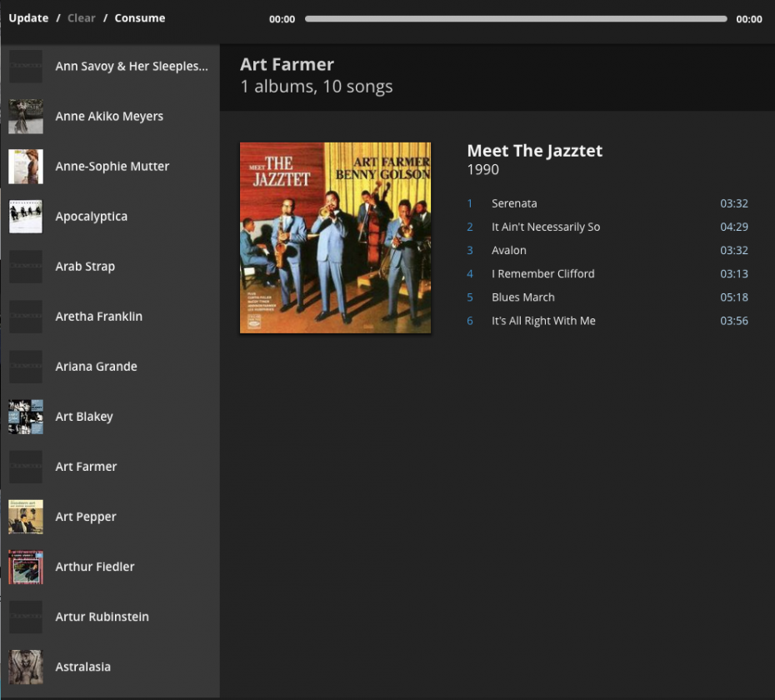This screenshot has height=700, width=775.
Task: Select artist Art Farmer in sidebar
Action: pos(110,466)
